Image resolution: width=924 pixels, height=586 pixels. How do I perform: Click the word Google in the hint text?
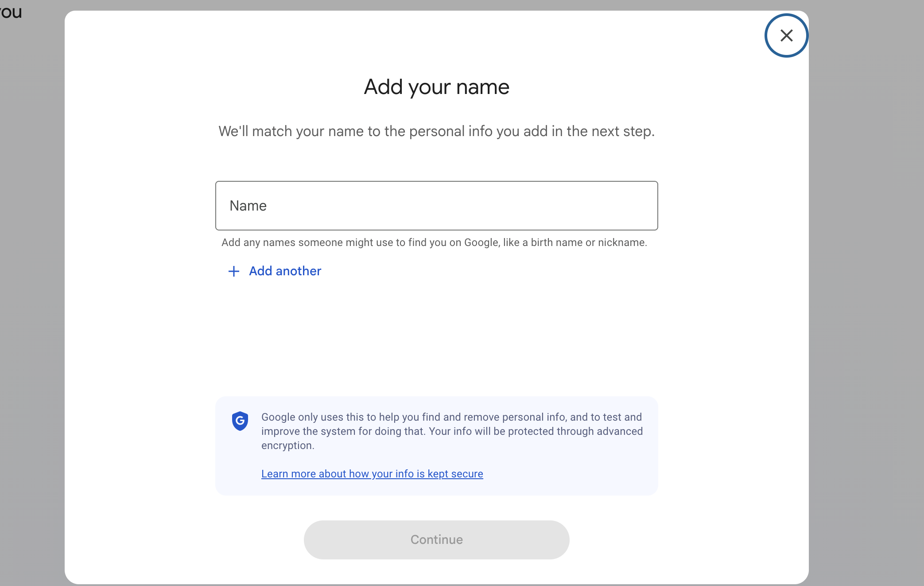(x=481, y=242)
